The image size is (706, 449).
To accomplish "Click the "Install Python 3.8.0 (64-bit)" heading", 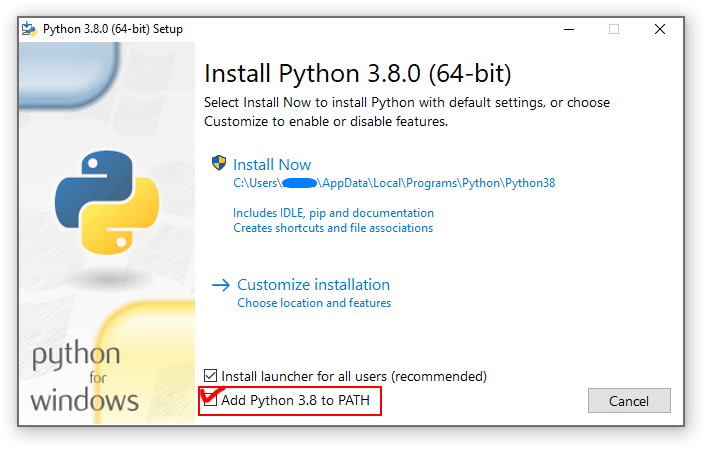I will pos(357,74).
